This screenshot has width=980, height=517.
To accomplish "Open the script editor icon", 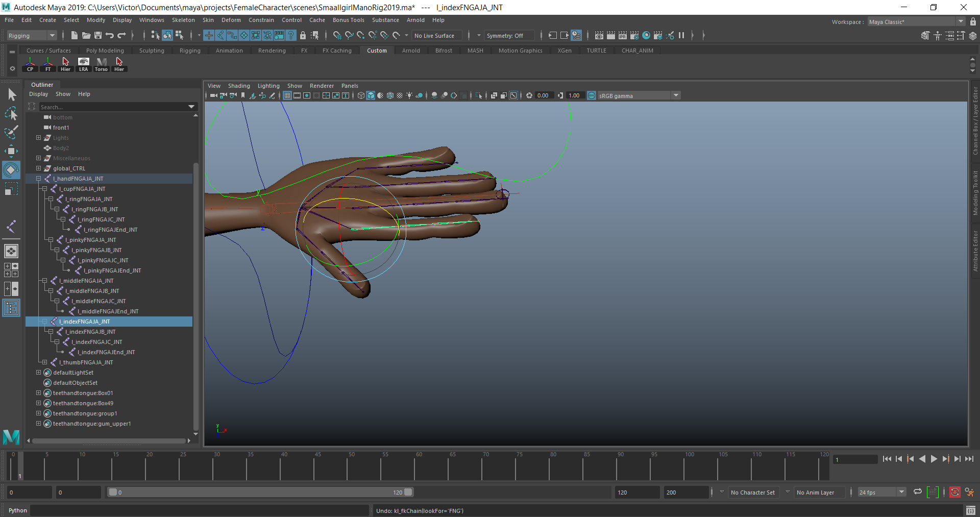I will click(970, 510).
